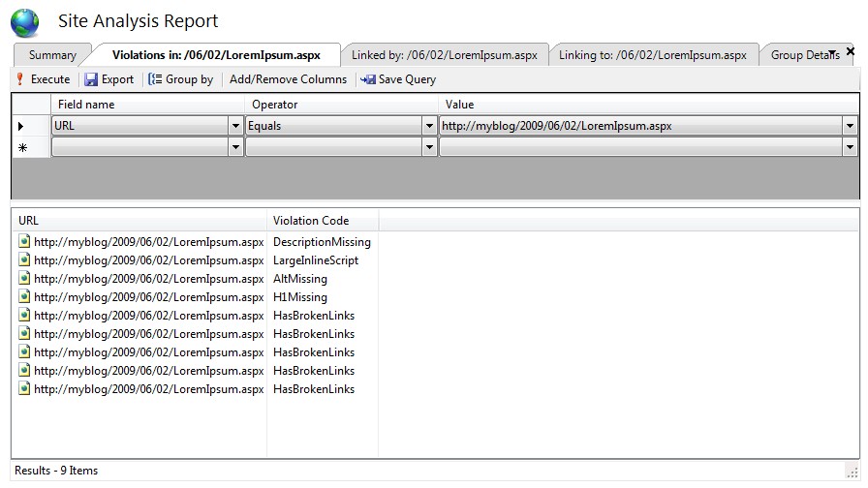The height and width of the screenshot is (488, 868).
Task: Select the new row asterisk indicator
Action: point(22,148)
